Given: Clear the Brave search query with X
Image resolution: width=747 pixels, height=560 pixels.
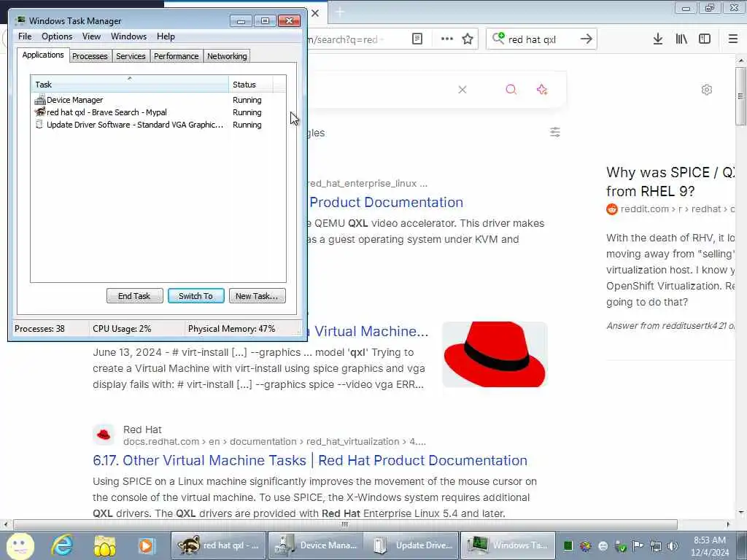Looking at the screenshot, I should click(x=462, y=90).
